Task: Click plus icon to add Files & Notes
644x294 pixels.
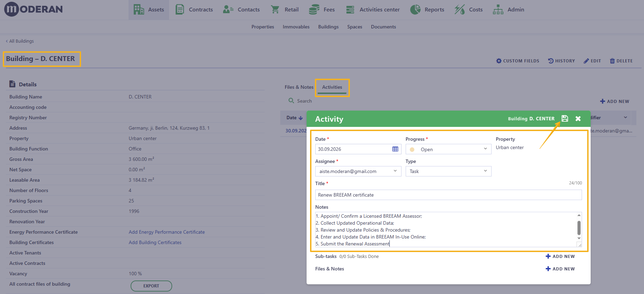Action: tap(548, 269)
